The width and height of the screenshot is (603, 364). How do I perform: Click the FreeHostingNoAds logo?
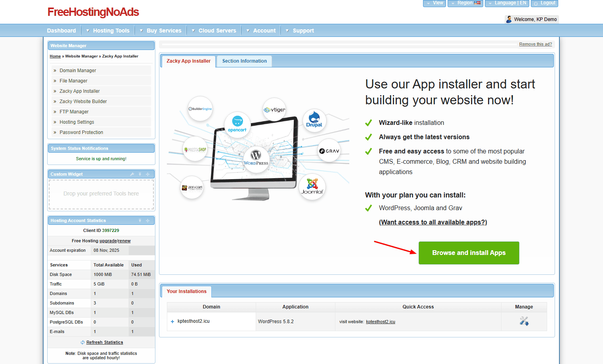(x=93, y=12)
